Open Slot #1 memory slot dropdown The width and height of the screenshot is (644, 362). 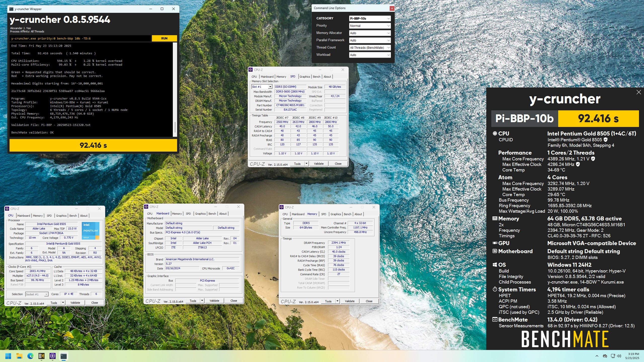coord(262,87)
